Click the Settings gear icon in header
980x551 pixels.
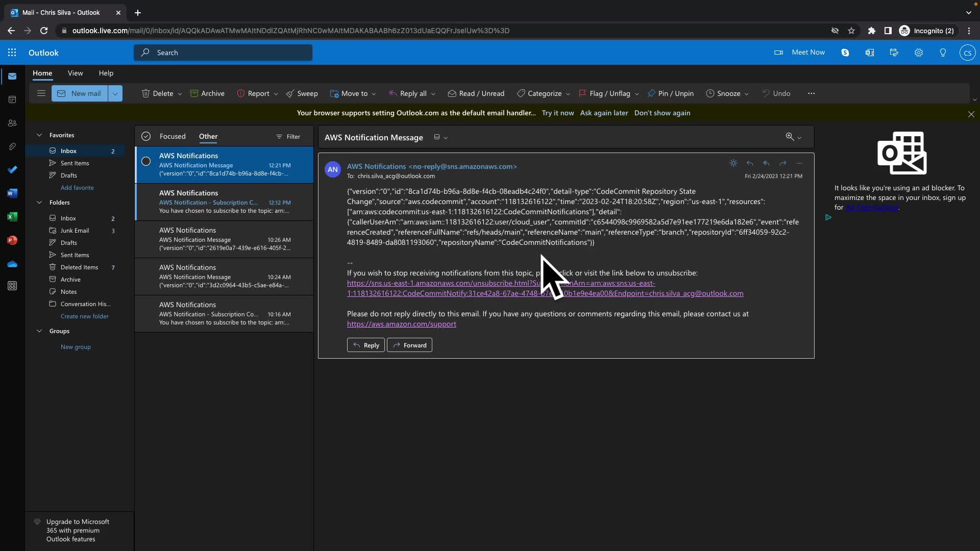(x=918, y=53)
